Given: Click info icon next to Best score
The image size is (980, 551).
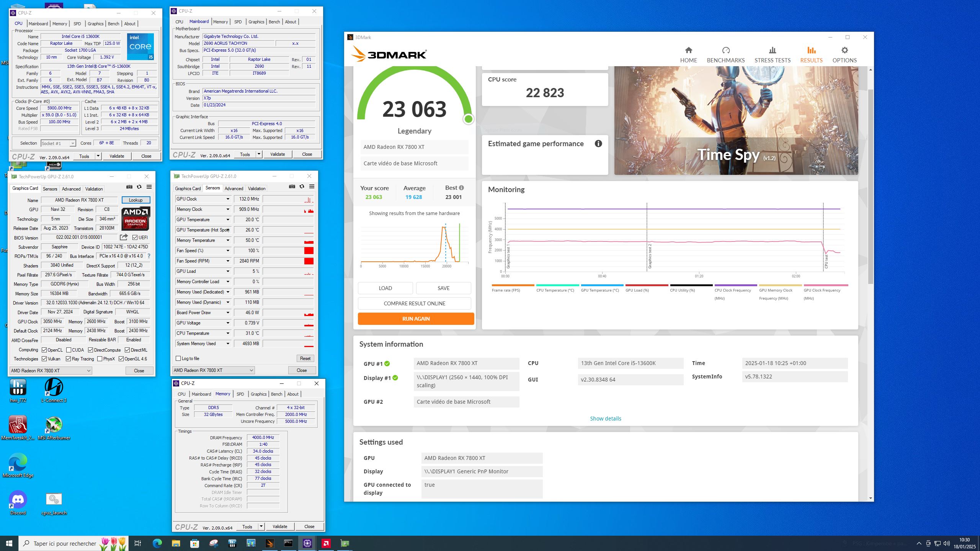Looking at the screenshot, I should tap(461, 188).
